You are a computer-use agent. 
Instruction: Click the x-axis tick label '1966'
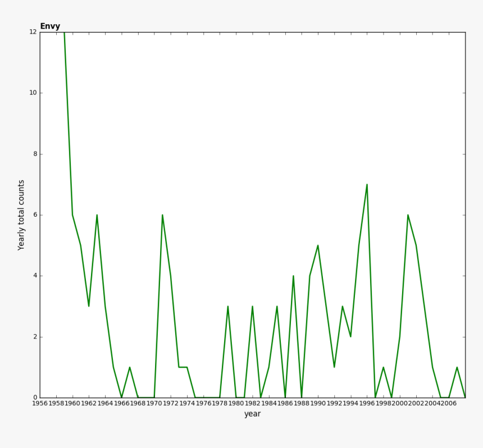[x=122, y=403]
